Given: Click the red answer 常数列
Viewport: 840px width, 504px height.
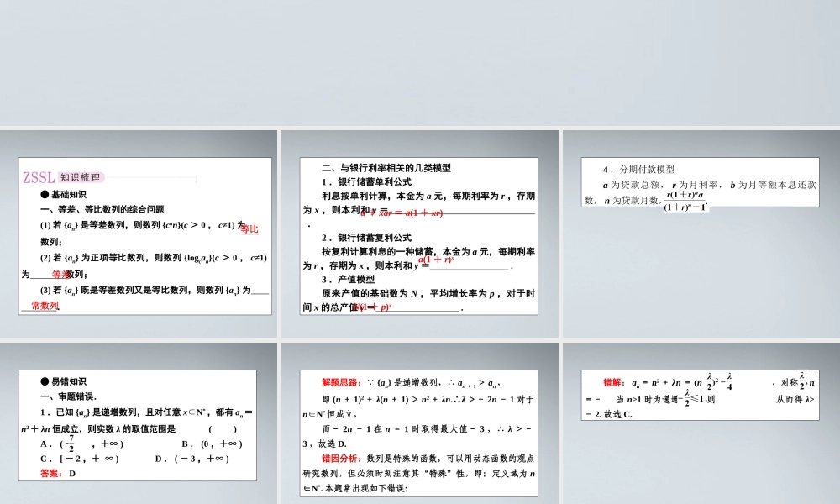Looking at the screenshot, I should tap(45, 306).
